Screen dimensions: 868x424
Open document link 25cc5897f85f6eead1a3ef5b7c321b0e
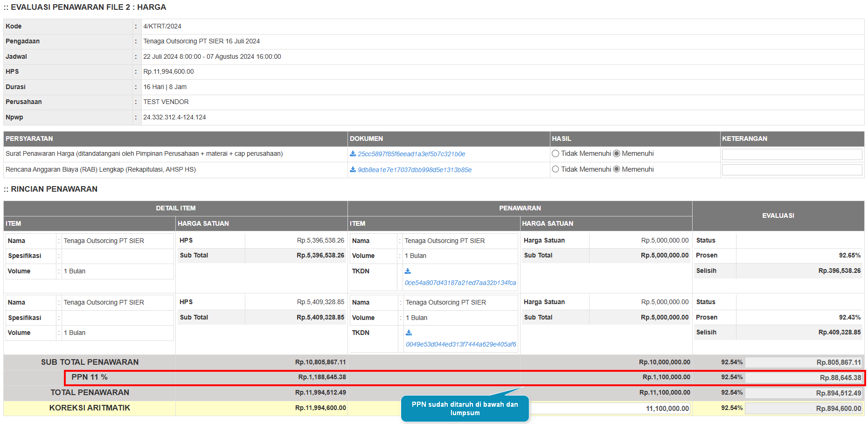click(x=411, y=154)
